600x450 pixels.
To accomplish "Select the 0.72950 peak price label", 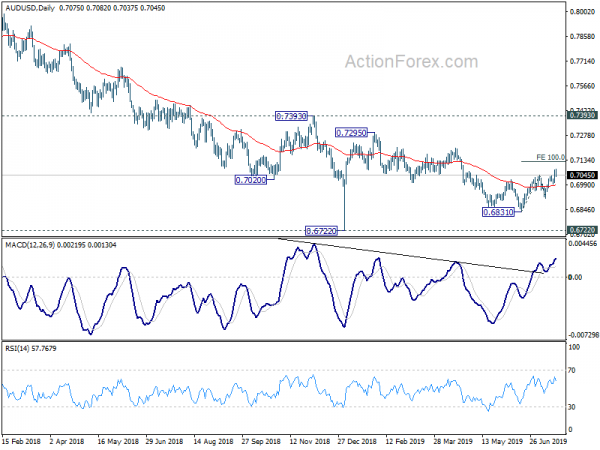I will [351, 133].
